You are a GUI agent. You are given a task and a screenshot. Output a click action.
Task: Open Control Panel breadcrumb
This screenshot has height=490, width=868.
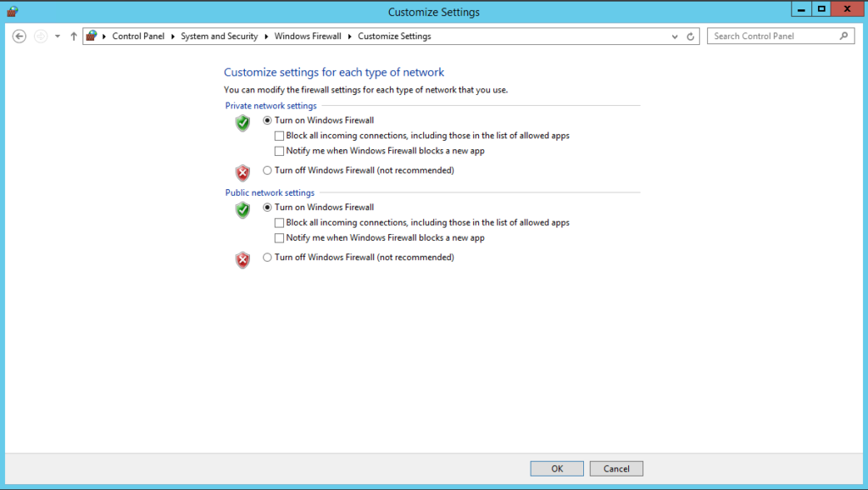[x=138, y=36]
